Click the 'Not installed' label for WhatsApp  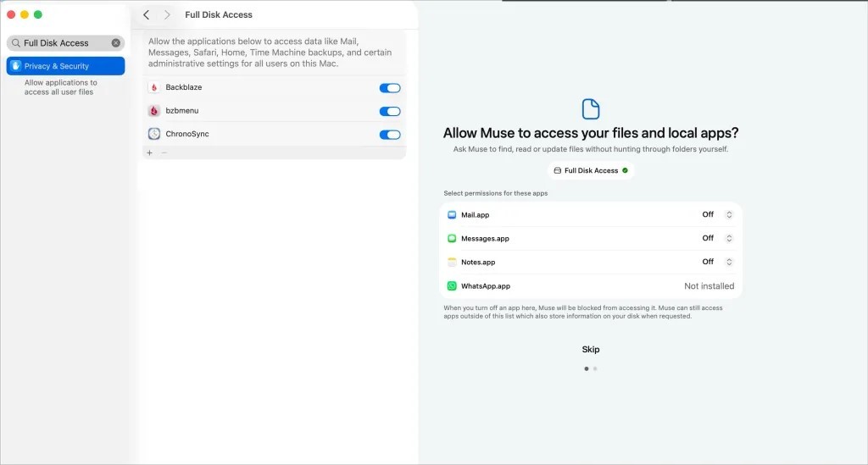pos(709,285)
